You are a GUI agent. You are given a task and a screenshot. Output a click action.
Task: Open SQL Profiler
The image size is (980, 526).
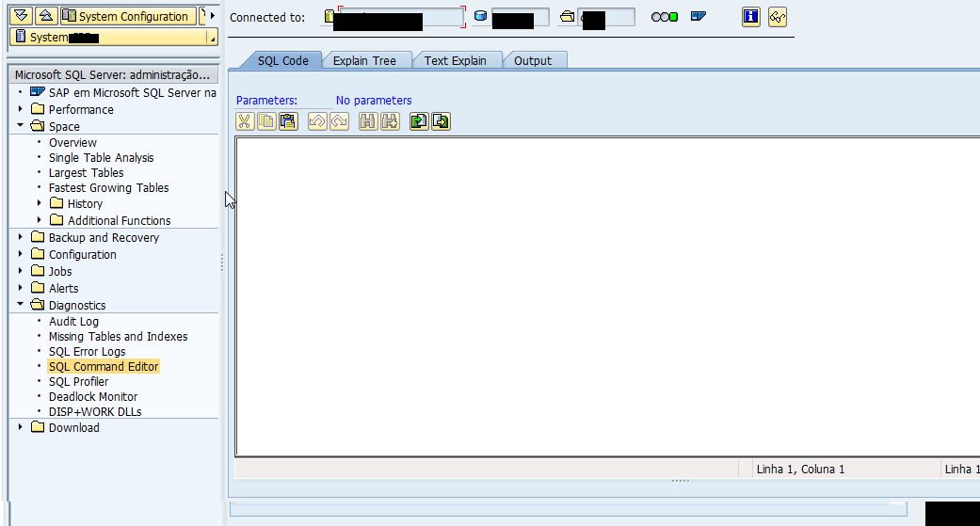click(x=79, y=381)
